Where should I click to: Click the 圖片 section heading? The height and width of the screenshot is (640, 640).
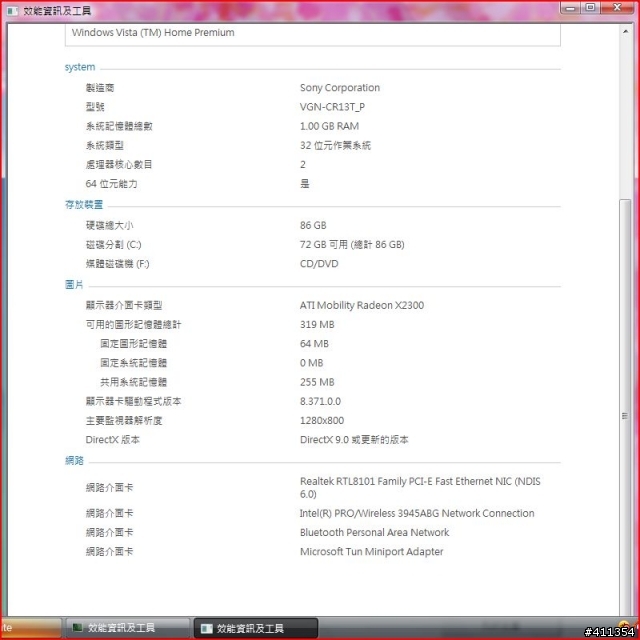pyautogui.click(x=74, y=284)
